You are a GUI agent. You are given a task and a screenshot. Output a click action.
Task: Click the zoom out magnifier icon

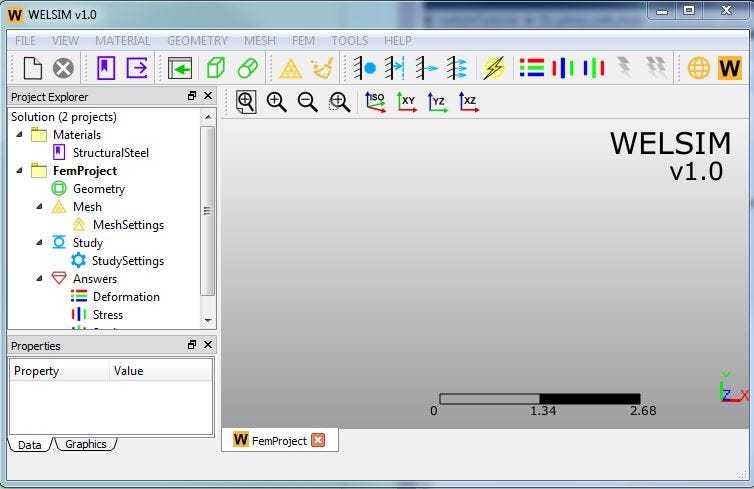pyautogui.click(x=307, y=102)
